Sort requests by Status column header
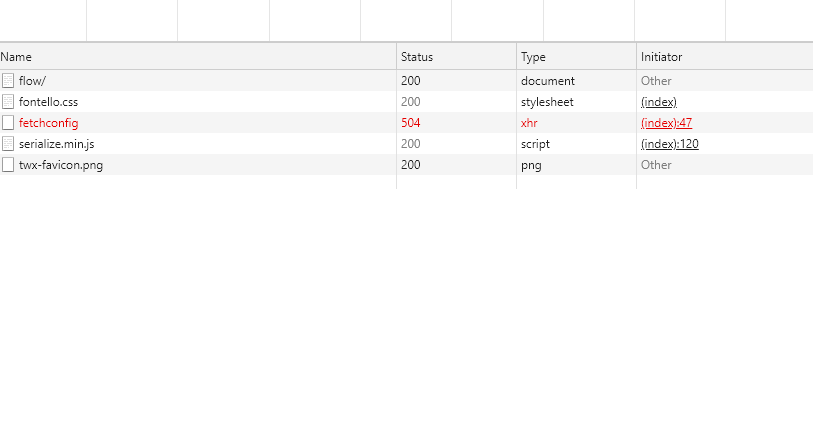Viewport: 813px width, 432px height. tap(417, 57)
